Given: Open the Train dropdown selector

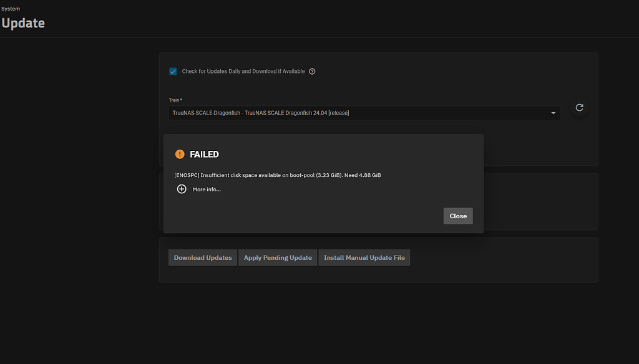Looking at the screenshot, I should coord(364,113).
